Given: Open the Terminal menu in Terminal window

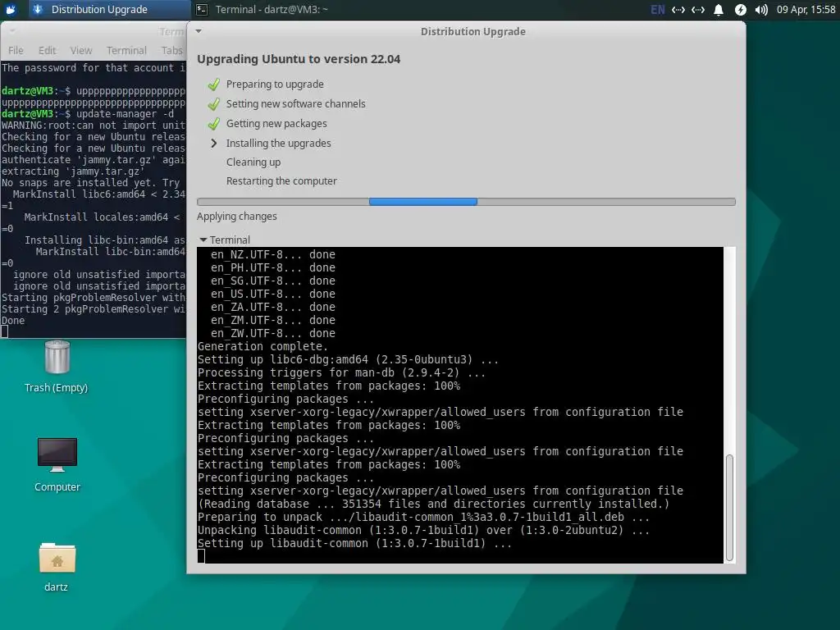Looking at the screenshot, I should (x=126, y=50).
